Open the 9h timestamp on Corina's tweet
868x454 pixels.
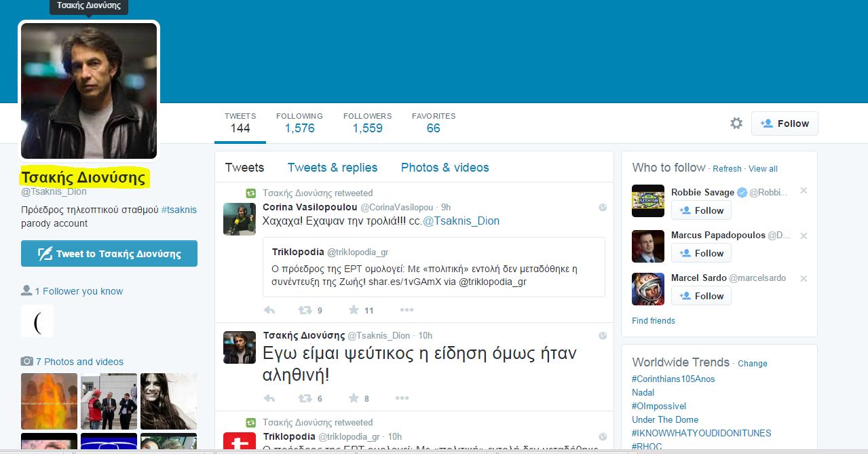(x=446, y=207)
